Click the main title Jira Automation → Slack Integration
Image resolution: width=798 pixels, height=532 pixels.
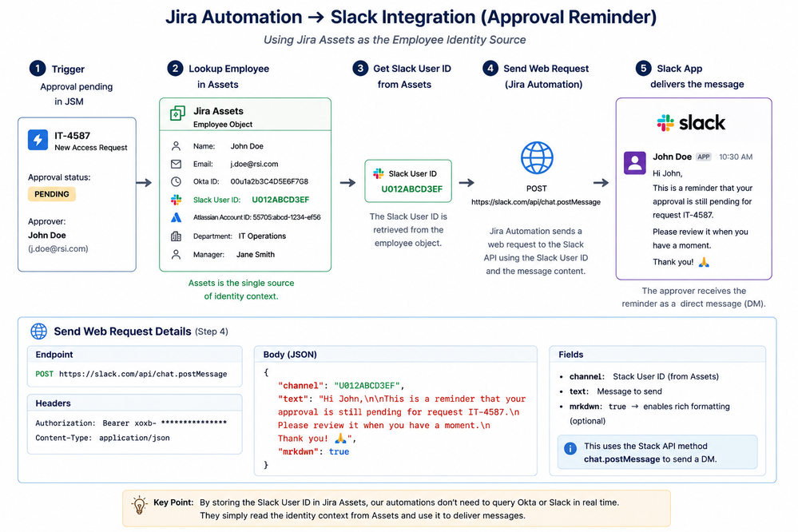[411, 17]
